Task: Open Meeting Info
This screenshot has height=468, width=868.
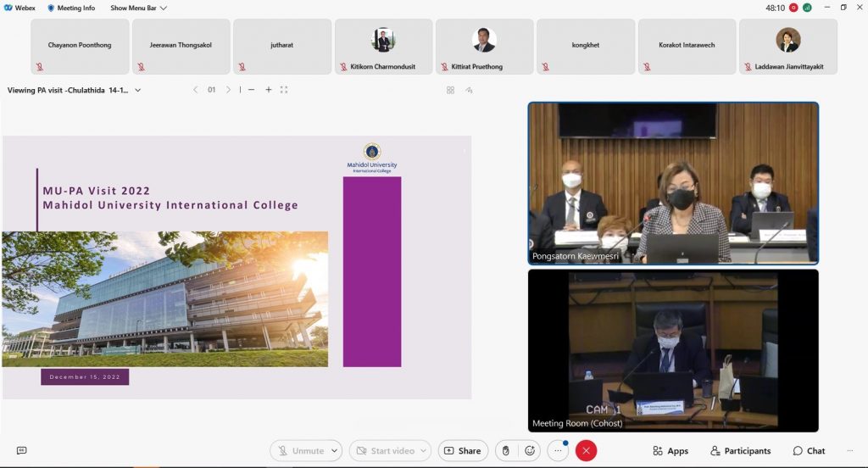Action: point(71,8)
